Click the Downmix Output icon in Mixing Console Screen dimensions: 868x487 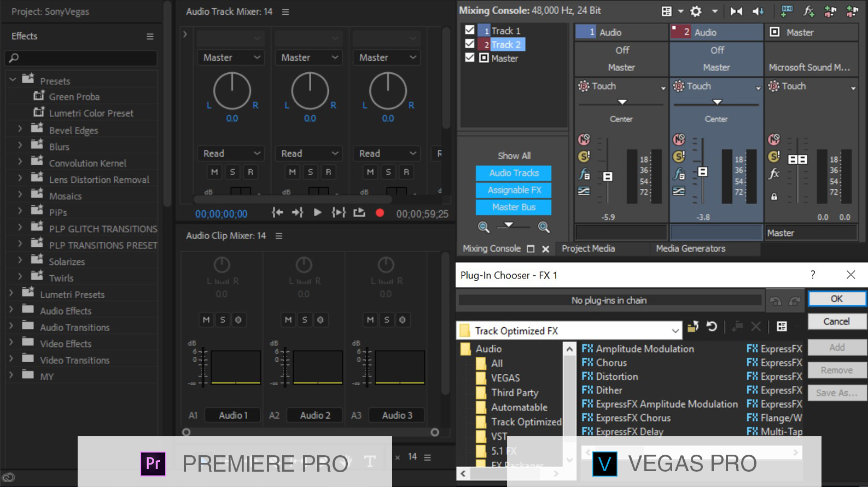coord(736,11)
